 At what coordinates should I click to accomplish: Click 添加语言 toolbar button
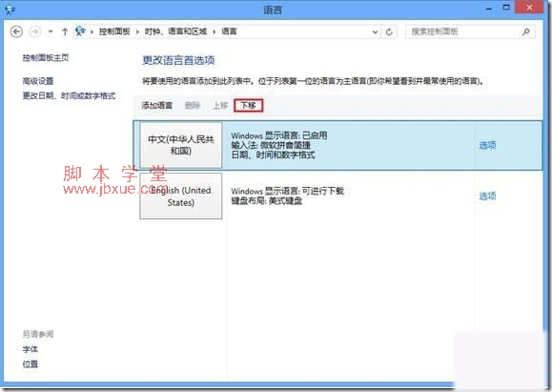pyautogui.click(x=157, y=105)
